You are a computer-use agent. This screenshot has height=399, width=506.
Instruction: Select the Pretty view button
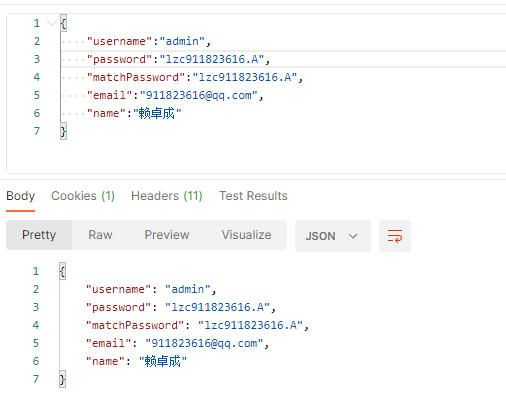click(39, 235)
